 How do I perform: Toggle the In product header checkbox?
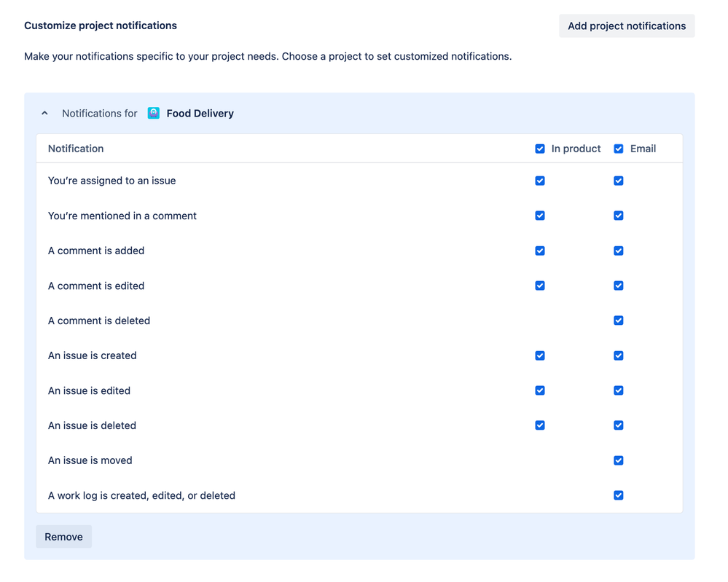[x=540, y=149]
